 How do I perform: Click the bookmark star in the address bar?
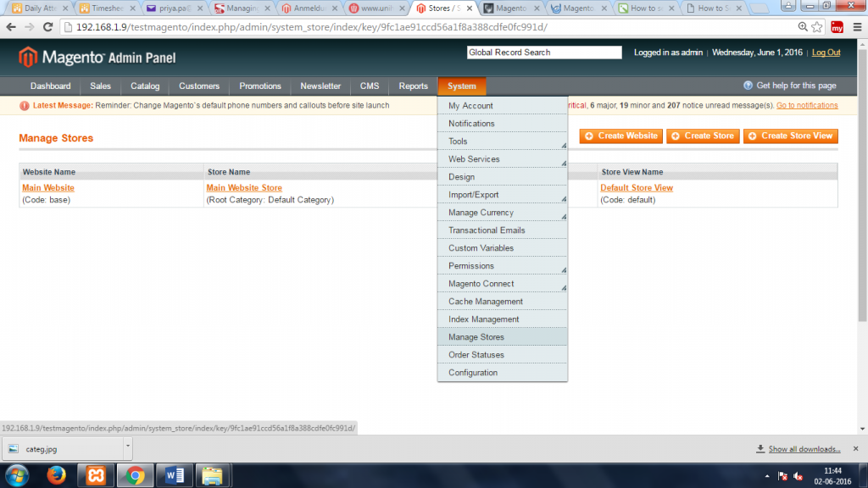coord(815,26)
